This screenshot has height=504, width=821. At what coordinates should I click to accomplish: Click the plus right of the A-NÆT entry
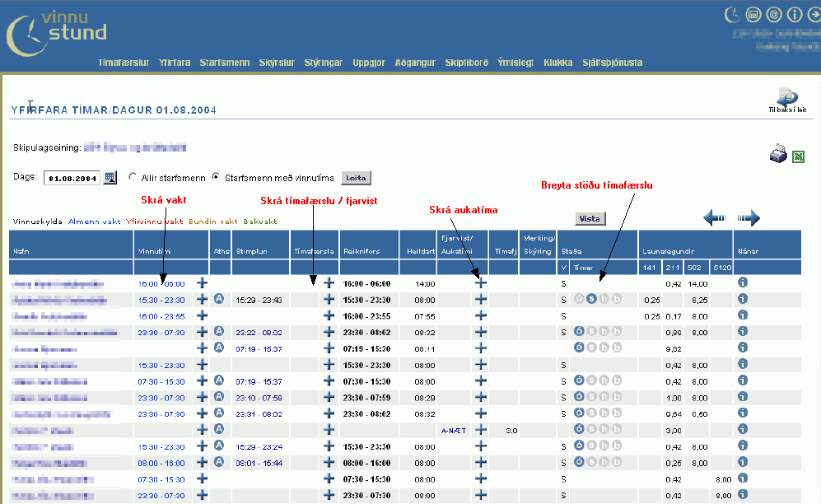point(481,430)
